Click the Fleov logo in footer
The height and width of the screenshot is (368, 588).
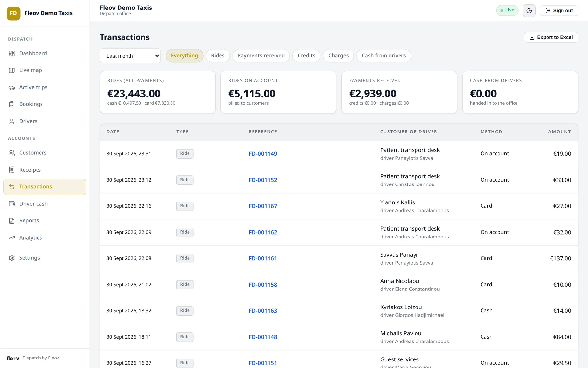click(13, 358)
